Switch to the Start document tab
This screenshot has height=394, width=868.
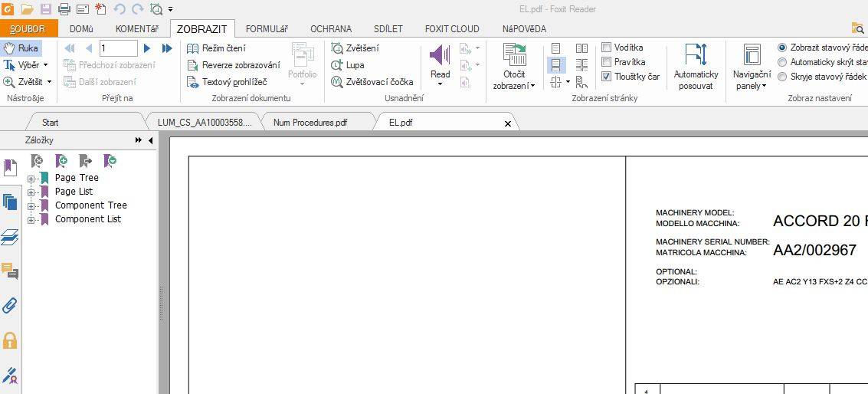click(x=50, y=123)
